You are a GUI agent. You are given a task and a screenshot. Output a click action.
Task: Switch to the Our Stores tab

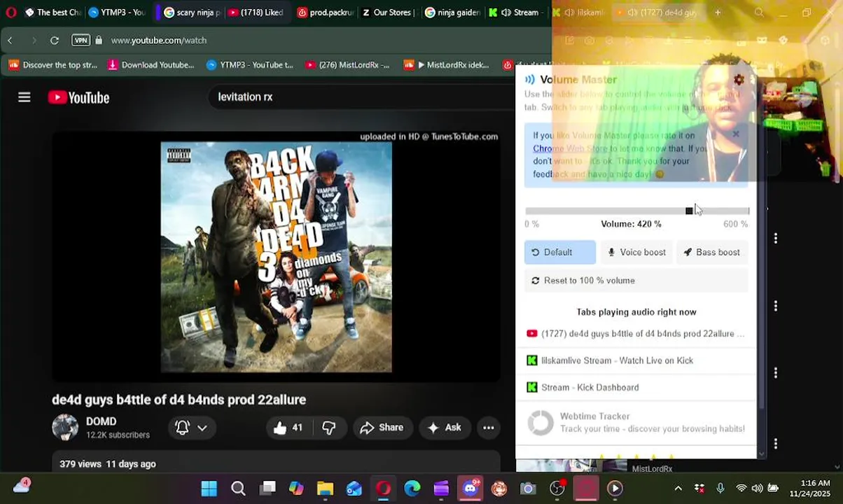click(x=389, y=13)
